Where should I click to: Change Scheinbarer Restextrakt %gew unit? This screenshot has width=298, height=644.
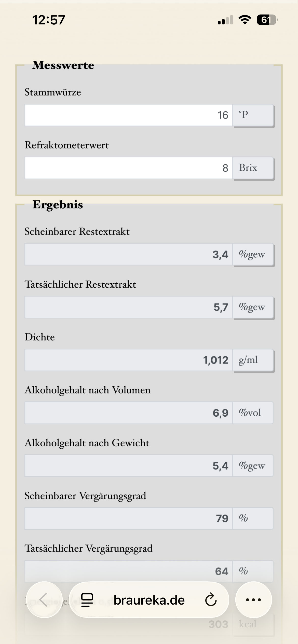253,255
